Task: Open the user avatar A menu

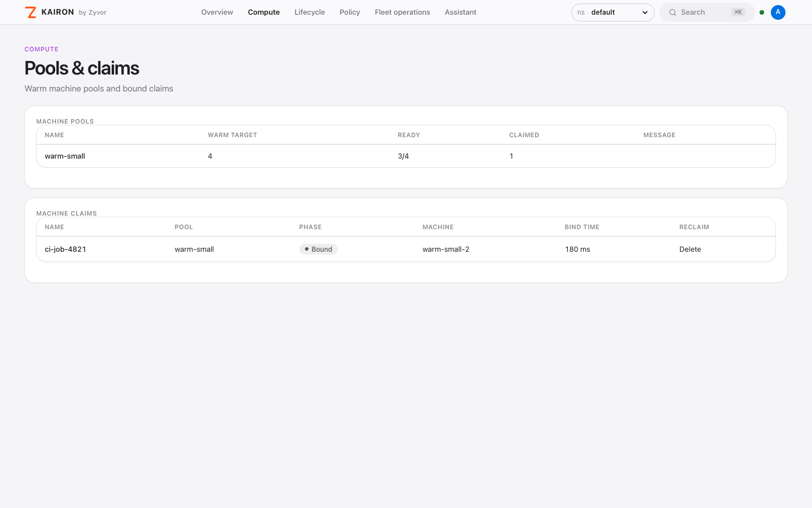Action: 778,12
